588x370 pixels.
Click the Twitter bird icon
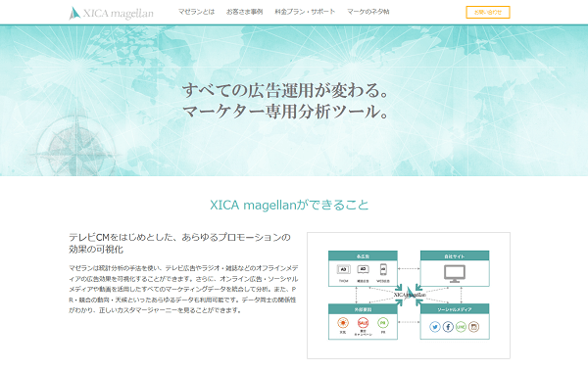(x=435, y=327)
